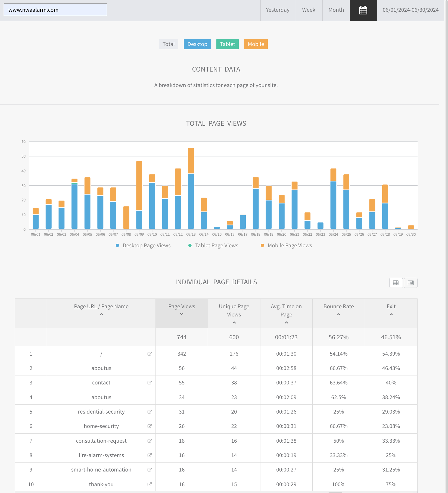
Task: Select the Yesterday time range tab
Action: (278, 10)
